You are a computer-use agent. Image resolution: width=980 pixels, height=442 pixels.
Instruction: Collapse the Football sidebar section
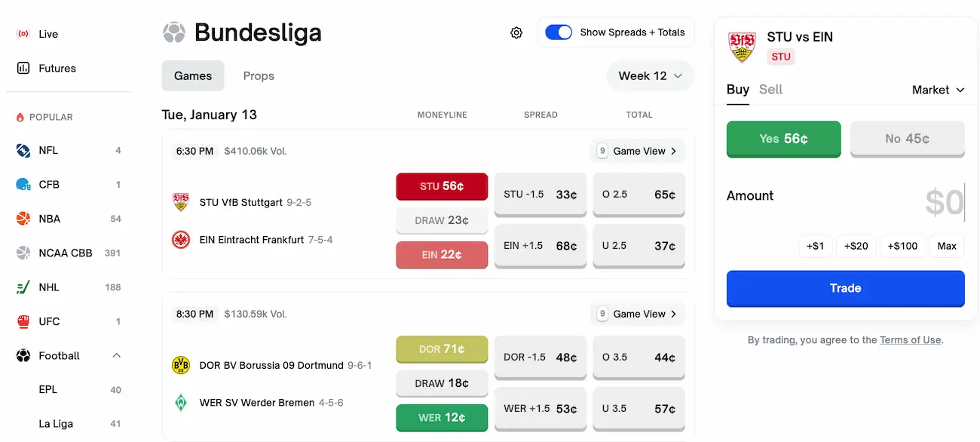click(x=116, y=355)
